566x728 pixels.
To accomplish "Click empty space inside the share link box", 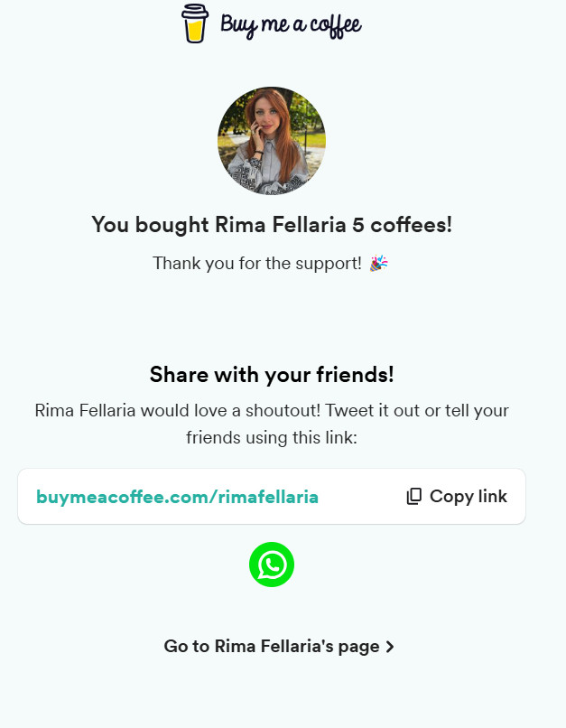I will click(x=362, y=496).
